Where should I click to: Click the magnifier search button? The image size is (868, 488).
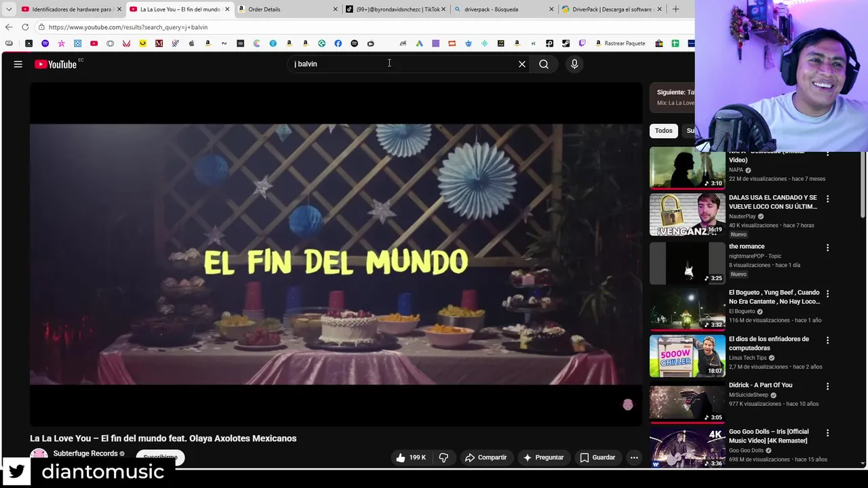(x=544, y=64)
